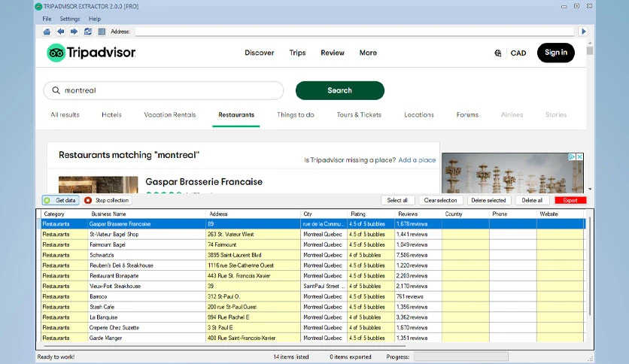Viewport: 629px width, 364px height.
Task: Click the Select all button
Action: 397,200
